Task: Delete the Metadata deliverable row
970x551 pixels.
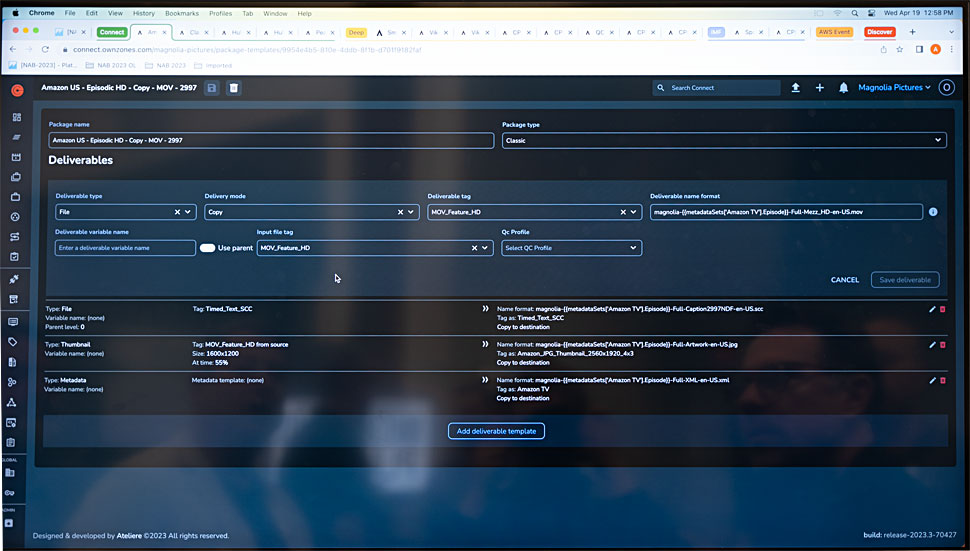Action: coord(943,380)
